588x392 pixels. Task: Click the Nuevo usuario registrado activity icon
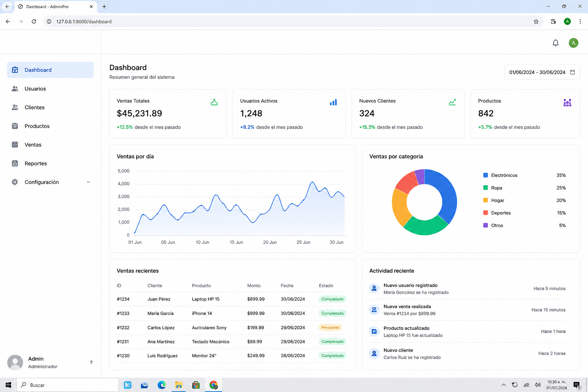(x=374, y=288)
